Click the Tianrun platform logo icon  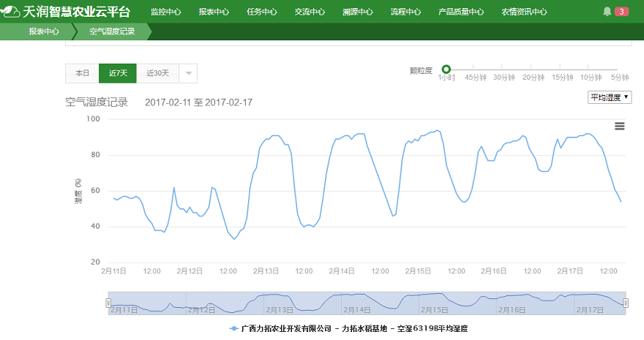point(11,12)
